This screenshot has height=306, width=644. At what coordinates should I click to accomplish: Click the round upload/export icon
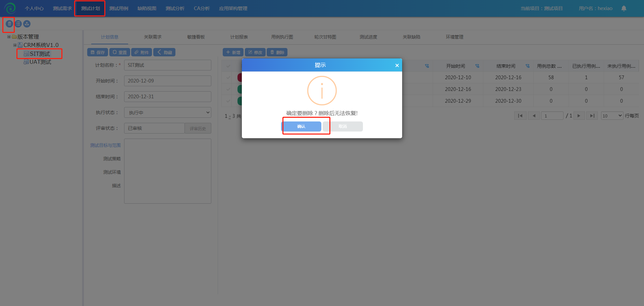point(27,24)
